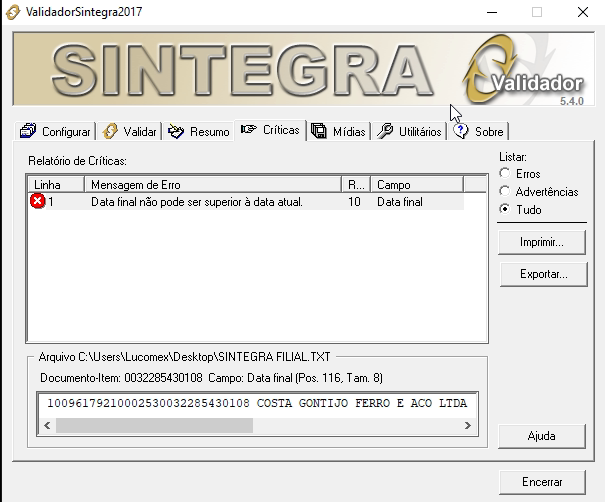Click the Críticas pointing hand icon
The image size is (605, 502).
[248, 129]
